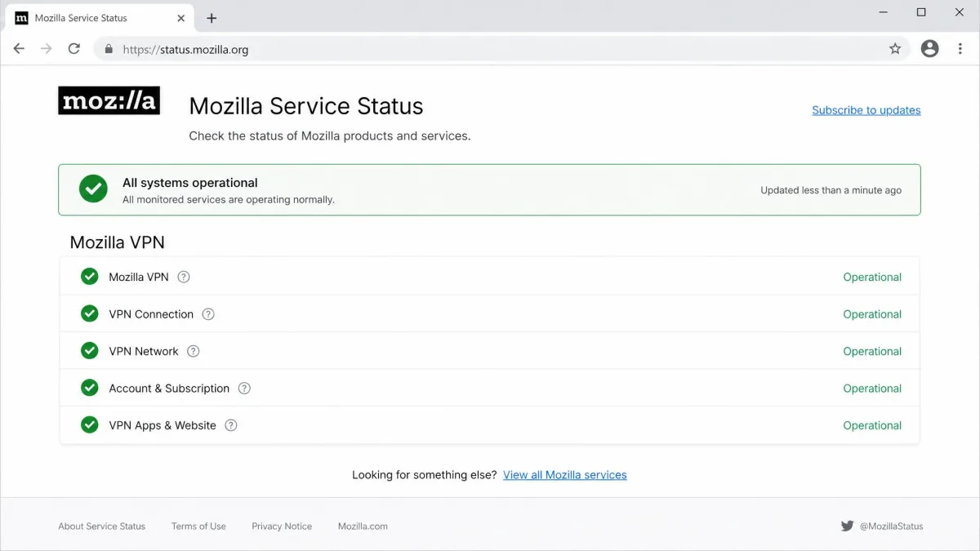Click the browser forward arrow

pos(47,49)
